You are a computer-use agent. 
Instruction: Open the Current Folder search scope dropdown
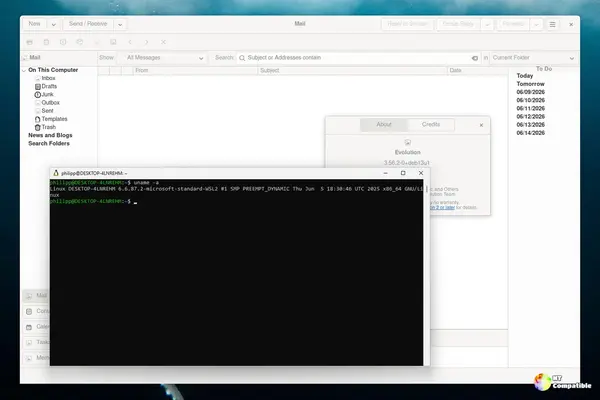point(533,58)
